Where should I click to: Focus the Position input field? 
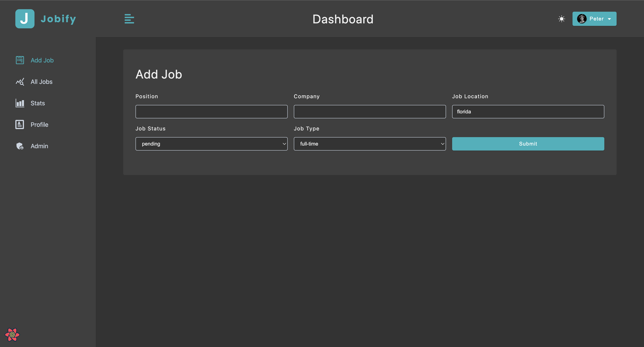point(211,111)
